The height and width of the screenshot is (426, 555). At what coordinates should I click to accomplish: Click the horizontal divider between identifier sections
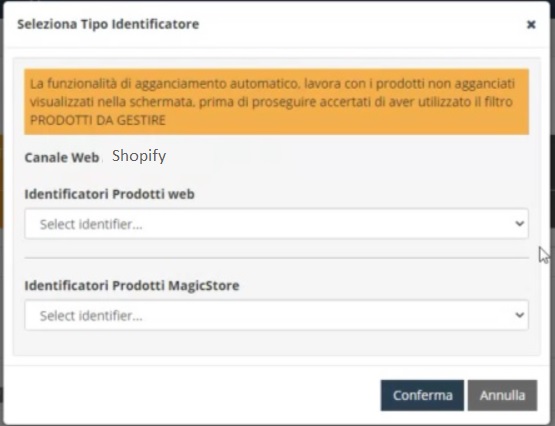coord(276,258)
